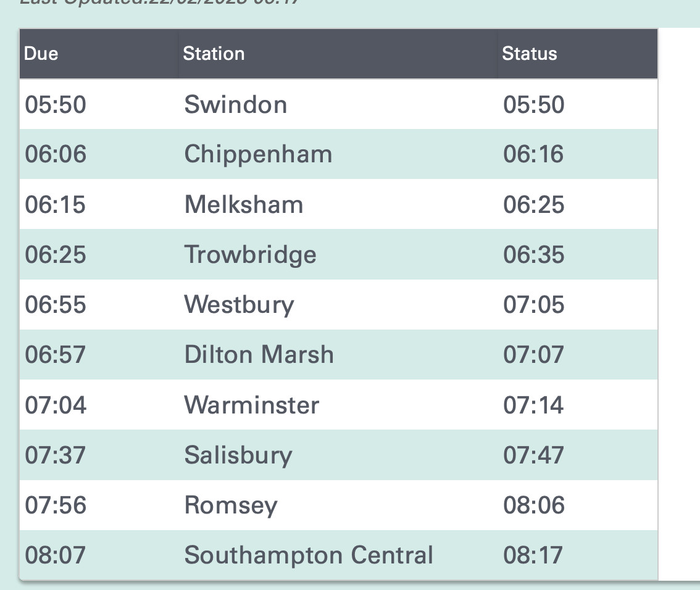Choose the Westbury station entry

[239, 305]
